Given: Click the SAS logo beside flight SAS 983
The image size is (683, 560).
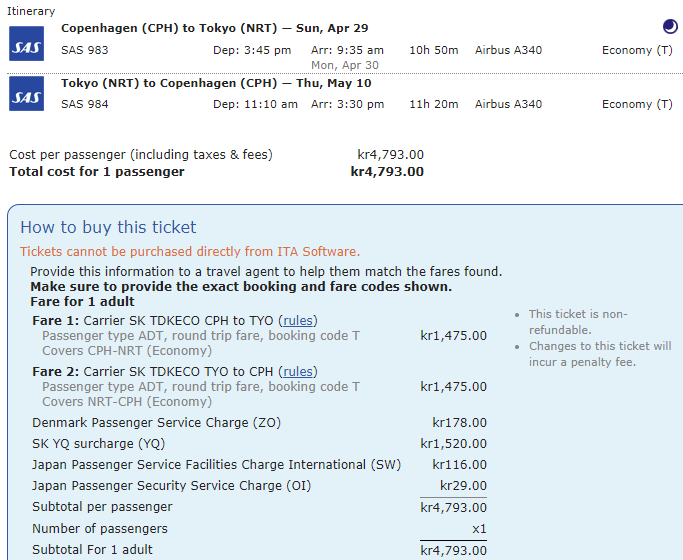Looking at the screenshot, I should pyautogui.click(x=26, y=42).
